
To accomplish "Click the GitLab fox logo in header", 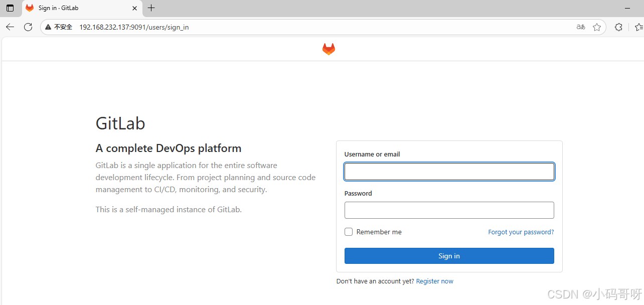I will [329, 49].
